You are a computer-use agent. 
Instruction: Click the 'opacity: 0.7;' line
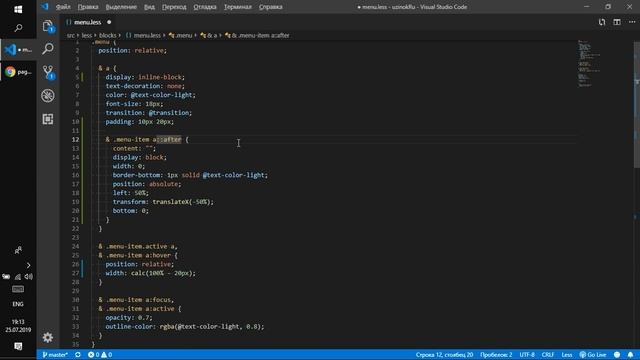[129, 318]
